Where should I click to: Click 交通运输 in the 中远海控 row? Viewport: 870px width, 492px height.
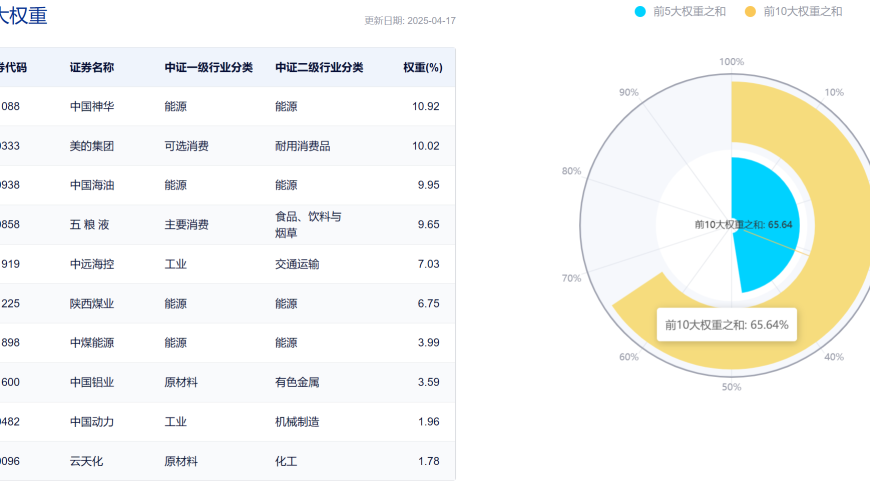pyautogui.click(x=297, y=264)
